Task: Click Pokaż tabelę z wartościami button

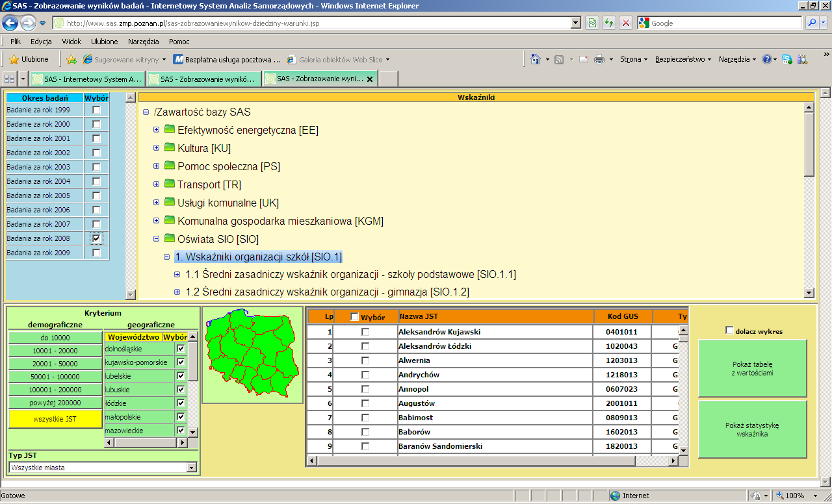Action: pos(752,368)
